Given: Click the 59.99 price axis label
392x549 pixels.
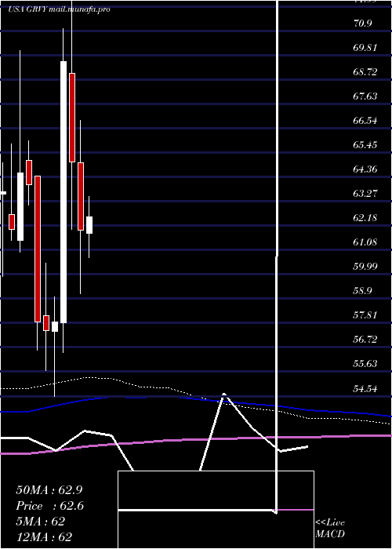Looking at the screenshot, I should click(x=365, y=267).
